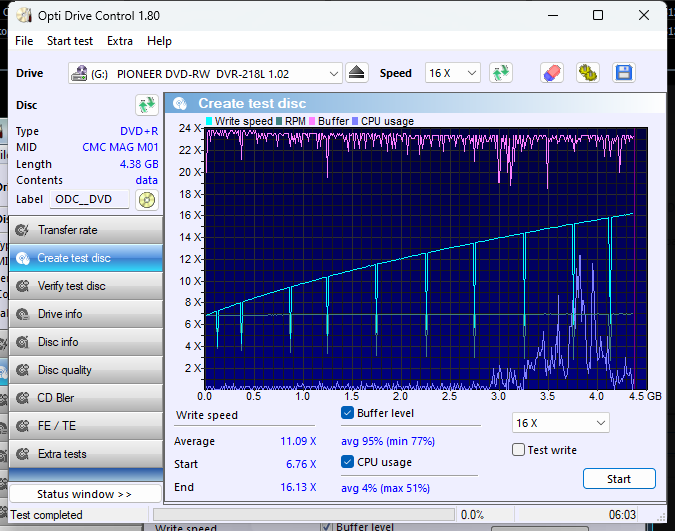Minimize the Opti Drive Control window
The image size is (675, 531).
[553, 16]
